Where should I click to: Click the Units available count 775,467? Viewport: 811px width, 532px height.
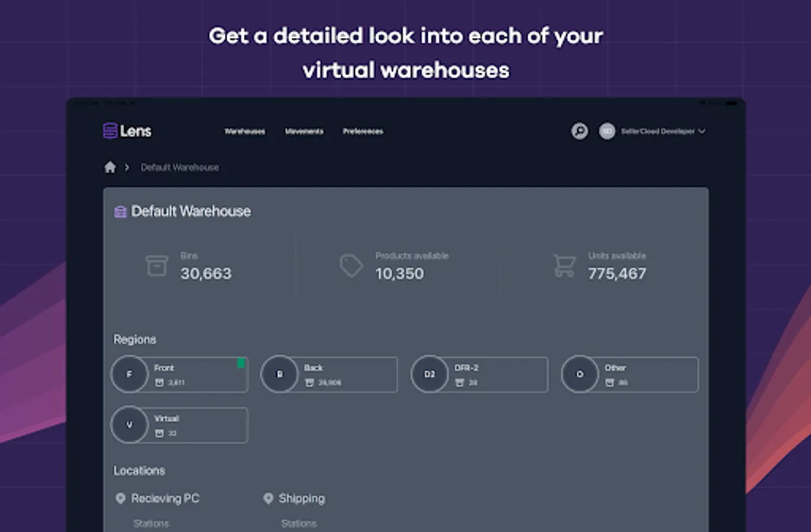click(x=617, y=273)
